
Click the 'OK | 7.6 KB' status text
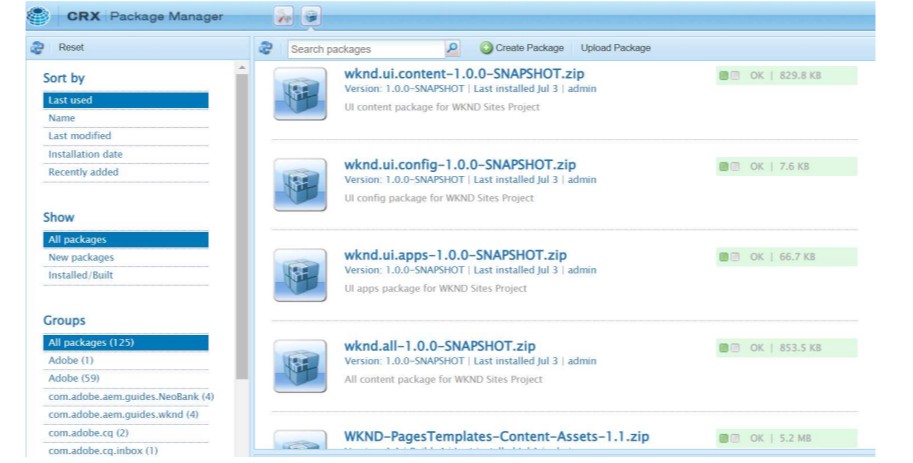click(780, 167)
